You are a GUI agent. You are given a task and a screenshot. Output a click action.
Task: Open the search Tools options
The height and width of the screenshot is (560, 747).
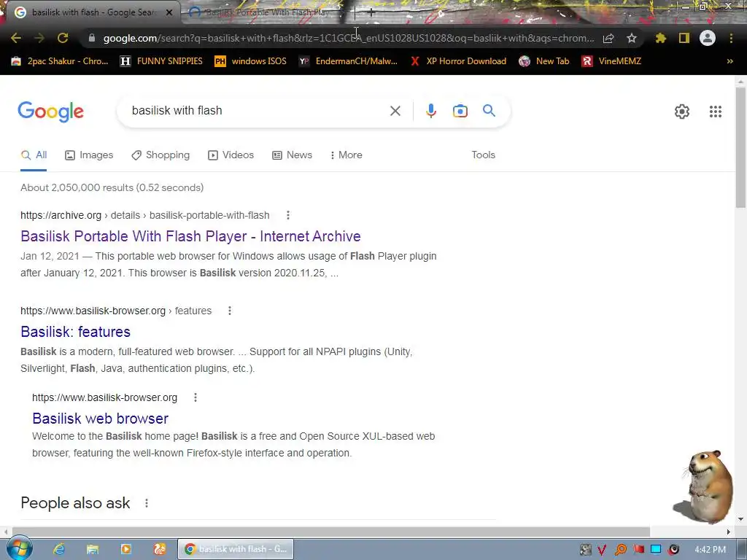coord(483,155)
